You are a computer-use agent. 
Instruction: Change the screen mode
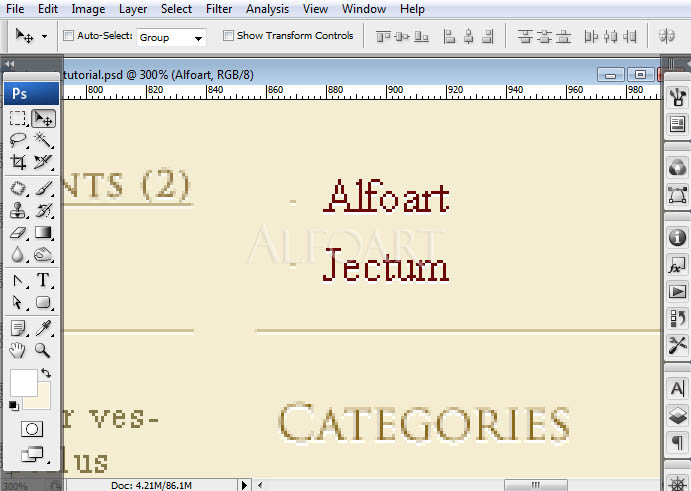point(33,454)
